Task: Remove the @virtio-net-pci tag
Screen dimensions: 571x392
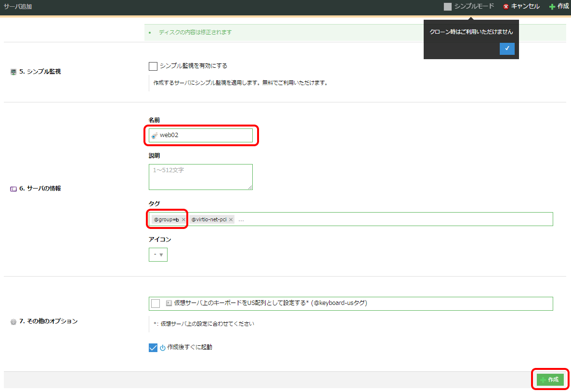Action: [231, 219]
